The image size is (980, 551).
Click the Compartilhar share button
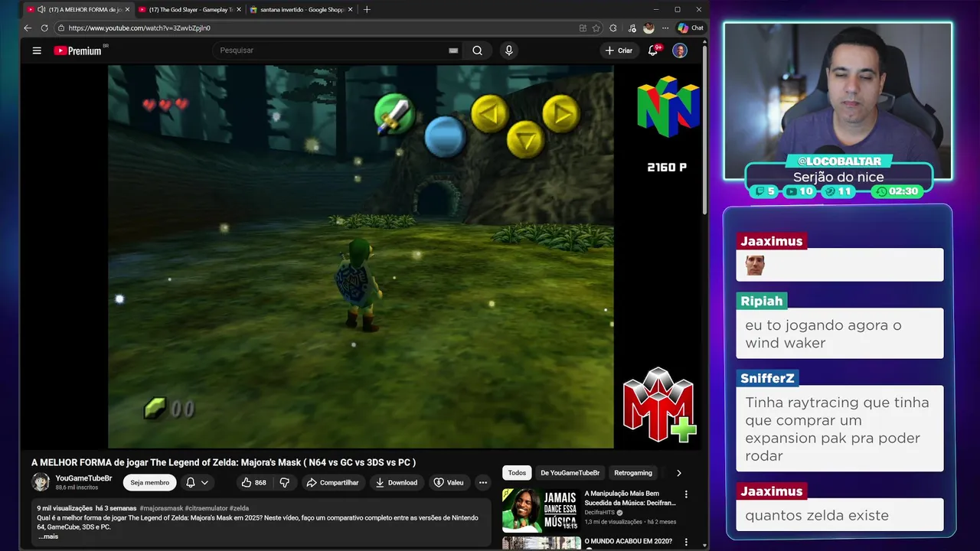click(332, 483)
